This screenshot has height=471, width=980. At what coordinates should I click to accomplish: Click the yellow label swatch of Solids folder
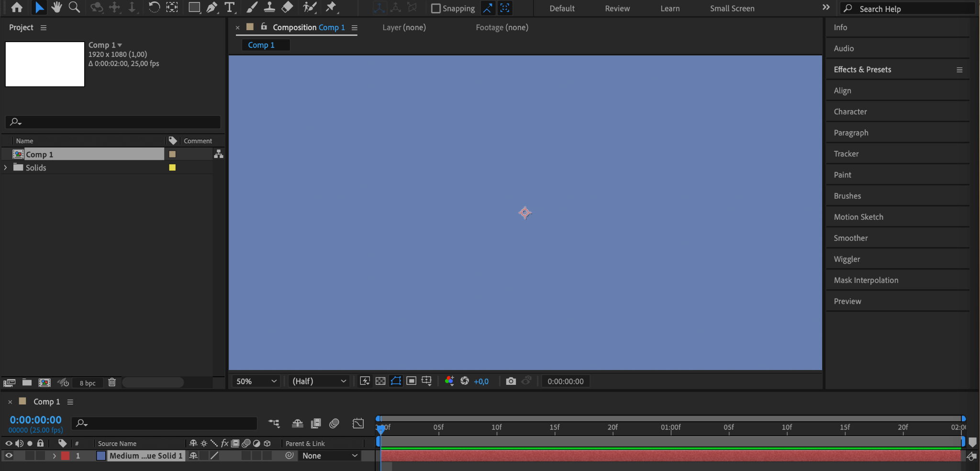pos(172,168)
